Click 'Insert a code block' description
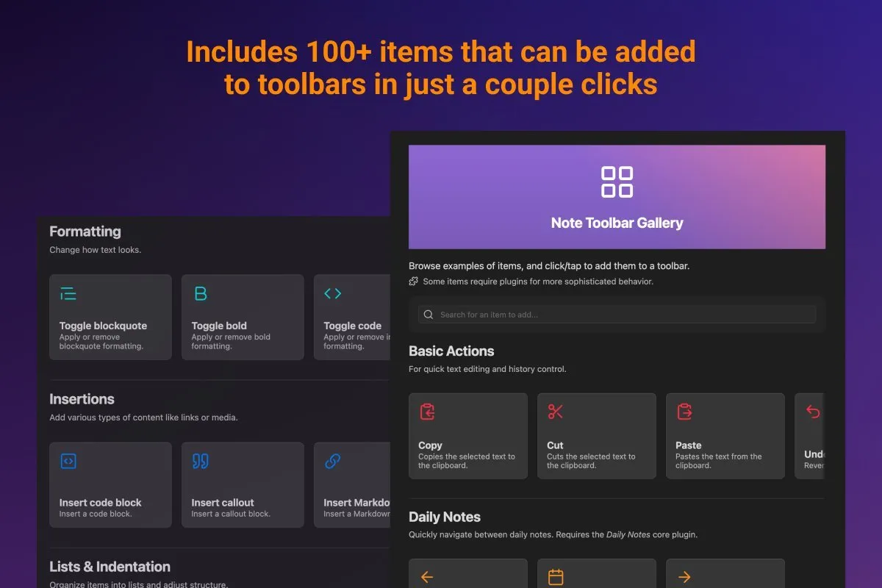The width and height of the screenshot is (882, 588). coord(96,514)
